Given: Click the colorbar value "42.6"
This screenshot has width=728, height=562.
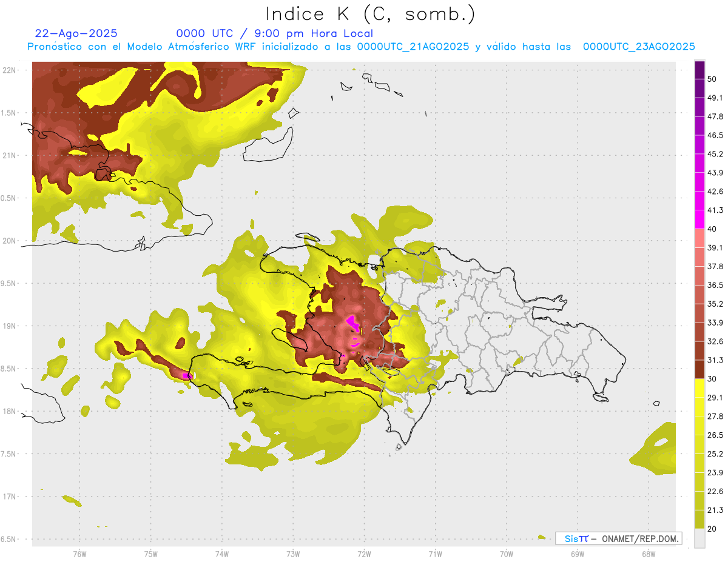Looking at the screenshot, I should click(x=715, y=192).
